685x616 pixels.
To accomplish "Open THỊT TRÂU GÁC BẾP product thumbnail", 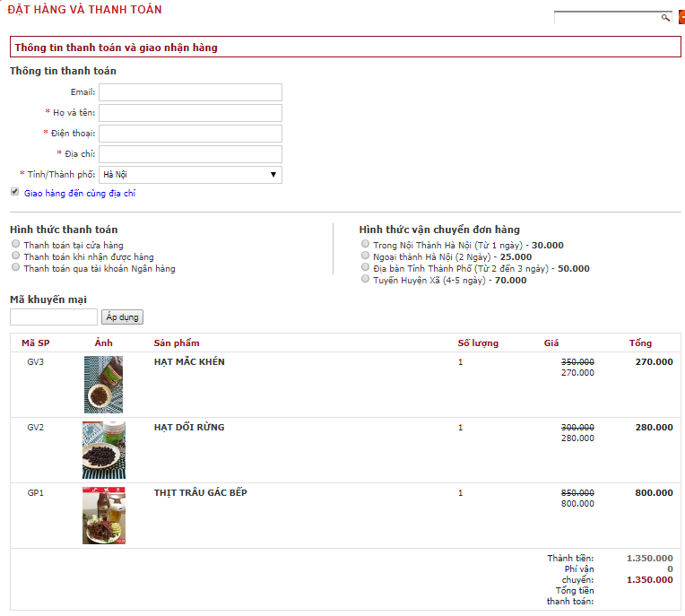I will click(x=104, y=516).
